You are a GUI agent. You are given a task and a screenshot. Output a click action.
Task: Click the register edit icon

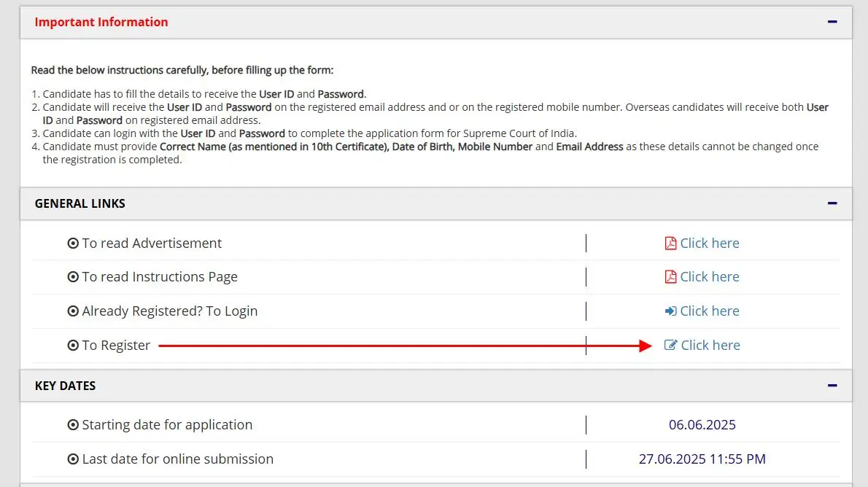tap(670, 345)
